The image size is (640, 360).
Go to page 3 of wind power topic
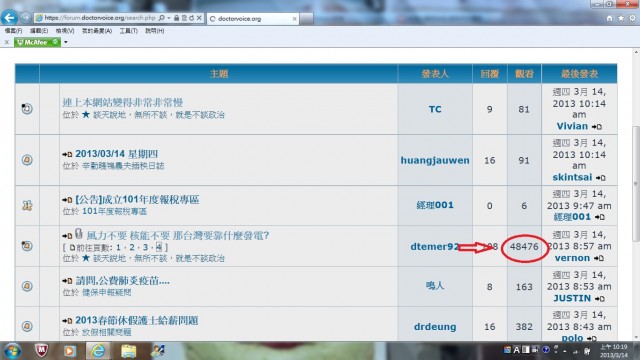[x=145, y=247]
